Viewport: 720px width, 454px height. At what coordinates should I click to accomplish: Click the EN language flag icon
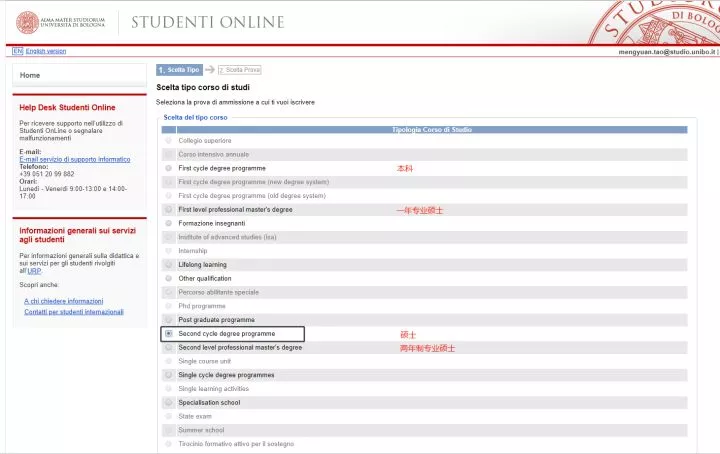(x=17, y=51)
